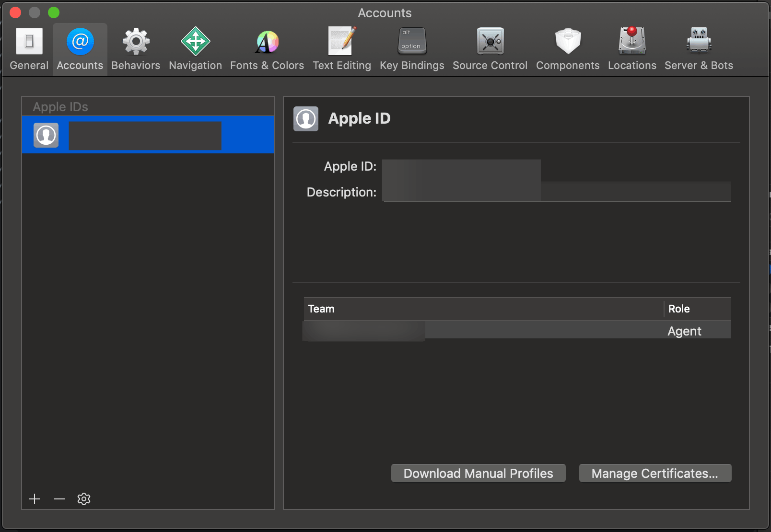Viewport: 771px width, 532px height.
Task: Open the Navigation preferences
Action: pyautogui.click(x=195, y=48)
